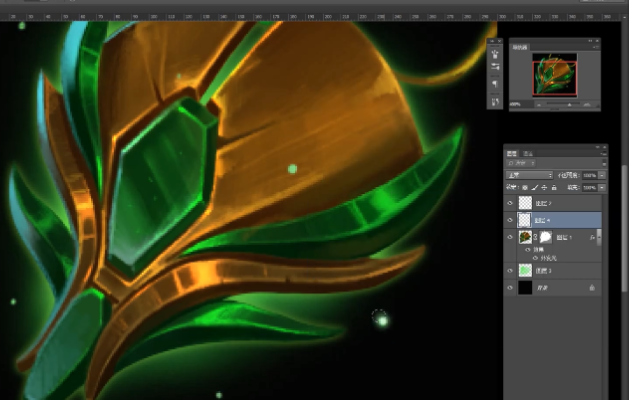Toggle the lock all padlock icon
Screen dimensions: 629x400
(554, 187)
